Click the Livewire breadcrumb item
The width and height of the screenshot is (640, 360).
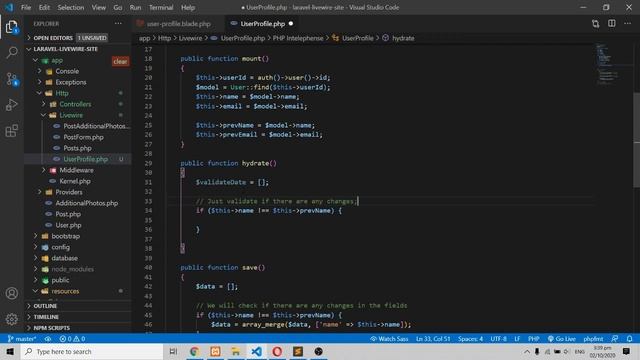tap(190, 38)
